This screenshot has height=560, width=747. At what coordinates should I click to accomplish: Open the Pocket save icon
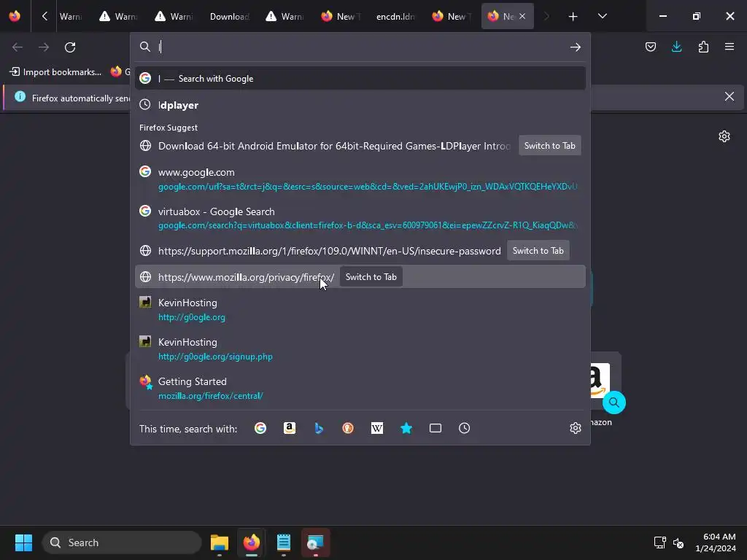click(x=650, y=47)
